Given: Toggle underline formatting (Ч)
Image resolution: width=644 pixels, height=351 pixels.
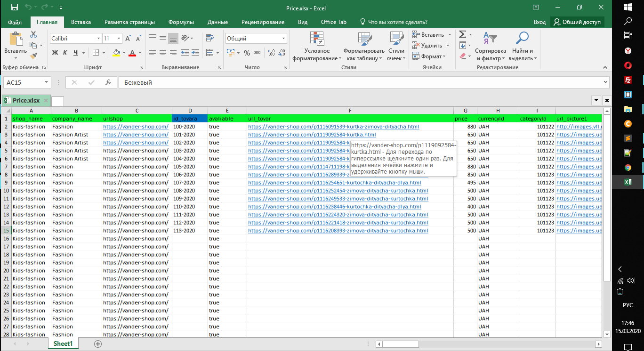Looking at the screenshot, I should [75, 53].
